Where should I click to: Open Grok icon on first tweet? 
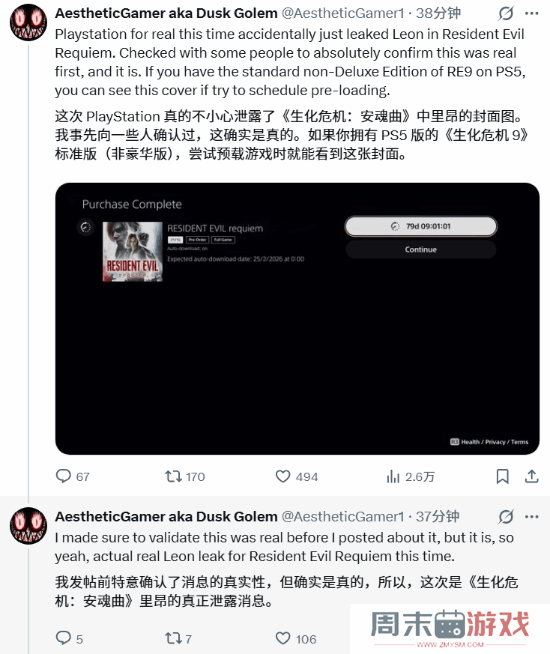(506, 14)
